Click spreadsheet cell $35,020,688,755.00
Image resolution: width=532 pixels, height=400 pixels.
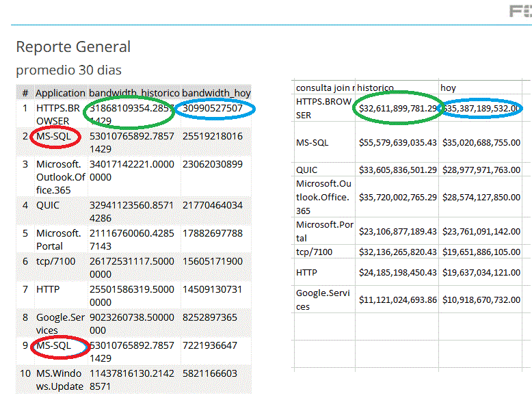tap(481, 143)
